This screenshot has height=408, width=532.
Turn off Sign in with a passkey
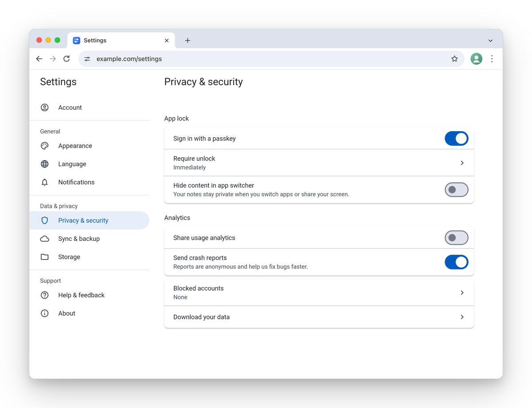coord(457,139)
